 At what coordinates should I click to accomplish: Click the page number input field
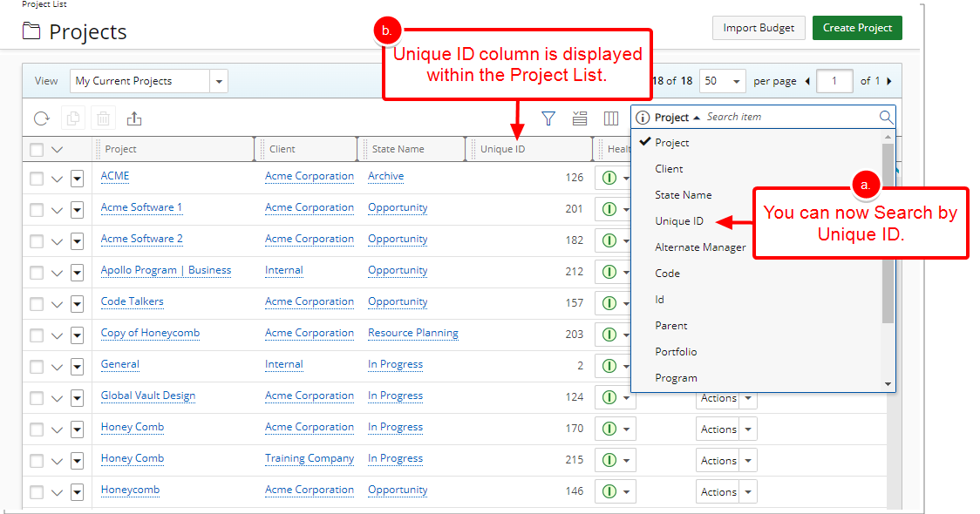click(834, 81)
